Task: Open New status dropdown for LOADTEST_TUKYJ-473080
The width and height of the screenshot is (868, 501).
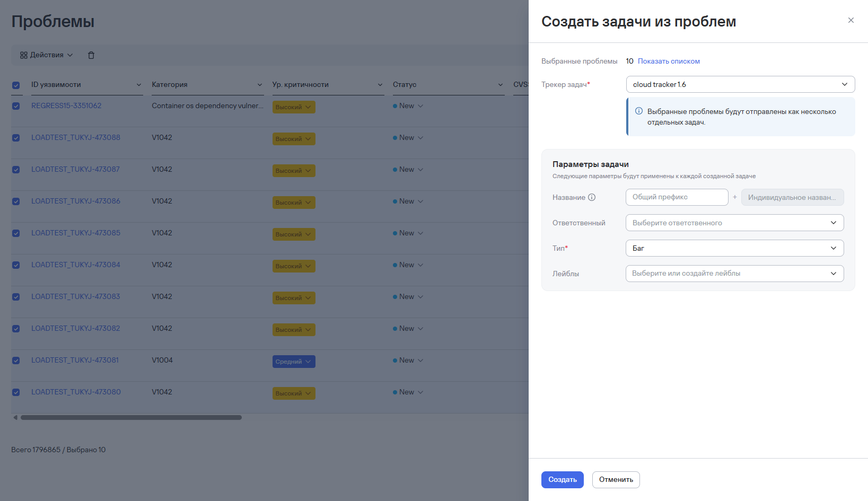Action: tap(408, 392)
